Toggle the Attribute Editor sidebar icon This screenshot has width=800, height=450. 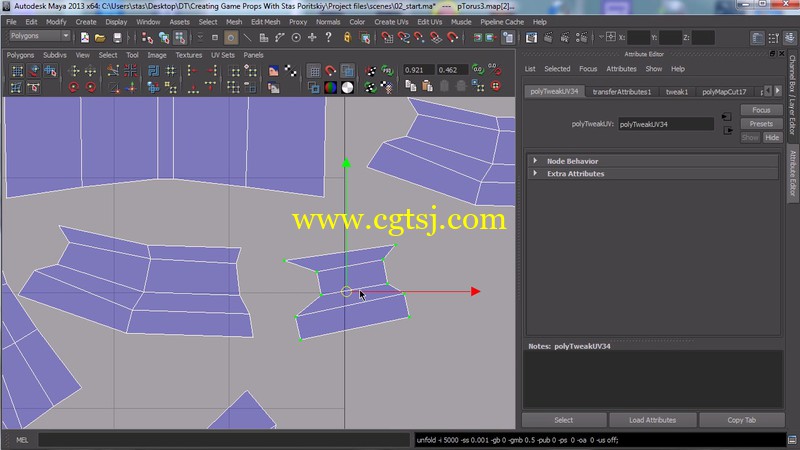click(x=758, y=38)
